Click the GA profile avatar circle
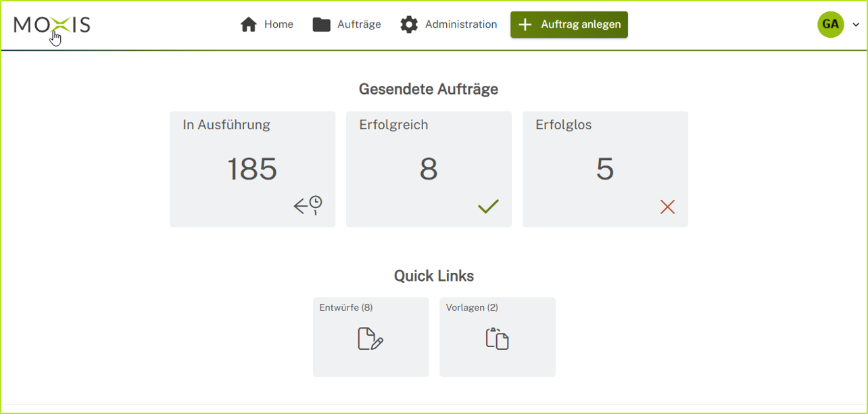The image size is (868, 414). coord(830,24)
